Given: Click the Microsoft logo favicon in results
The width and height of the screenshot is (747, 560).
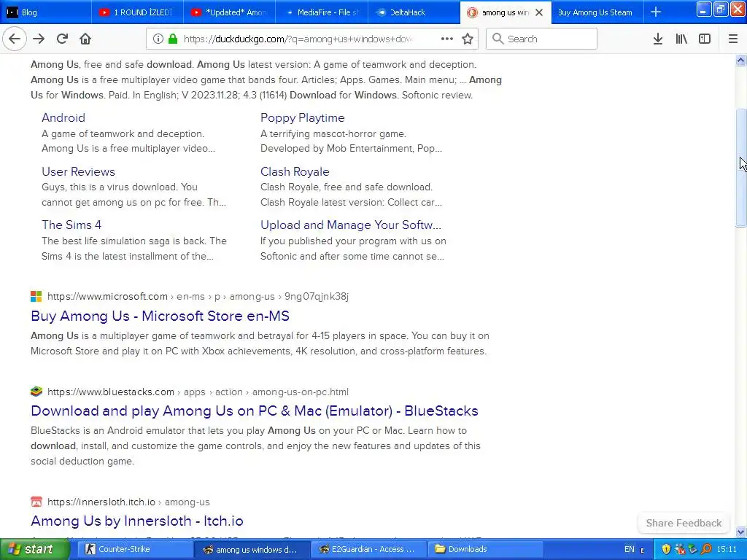Looking at the screenshot, I should pos(36,296).
